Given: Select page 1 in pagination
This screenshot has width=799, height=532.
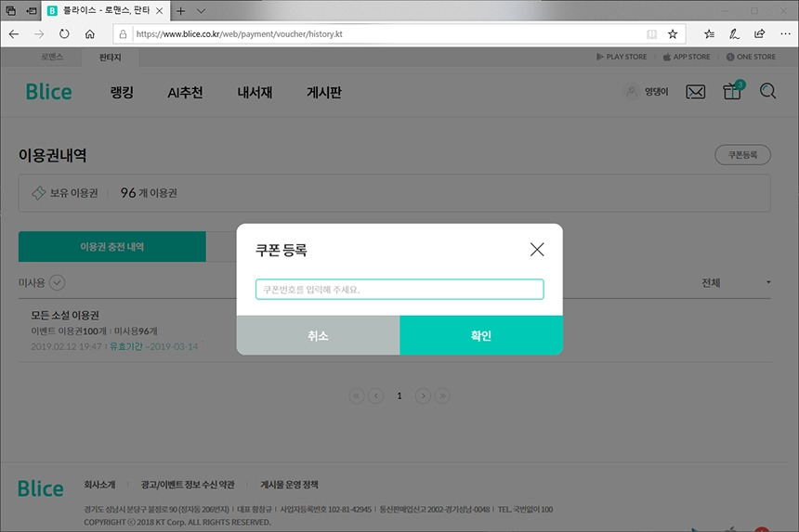Looking at the screenshot, I should click(399, 396).
